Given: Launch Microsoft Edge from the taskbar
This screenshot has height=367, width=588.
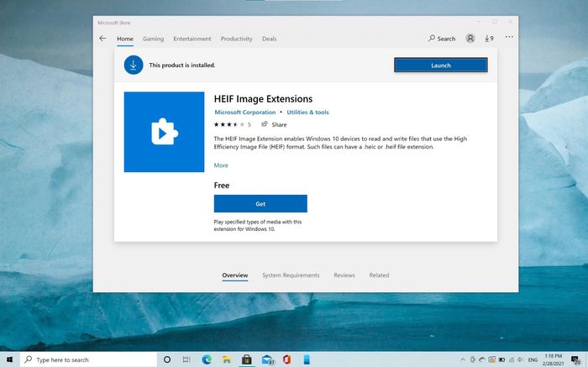Looking at the screenshot, I should [x=207, y=359].
